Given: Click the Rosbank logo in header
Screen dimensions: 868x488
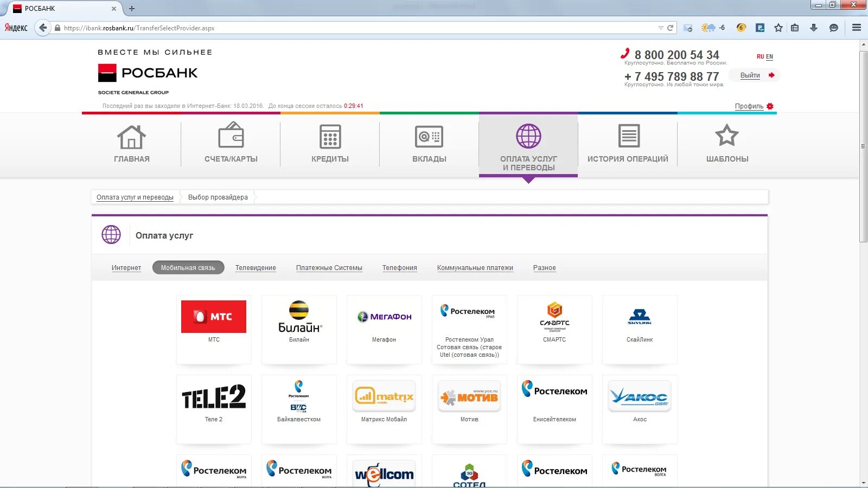Looking at the screenshot, I should (x=148, y=73).
